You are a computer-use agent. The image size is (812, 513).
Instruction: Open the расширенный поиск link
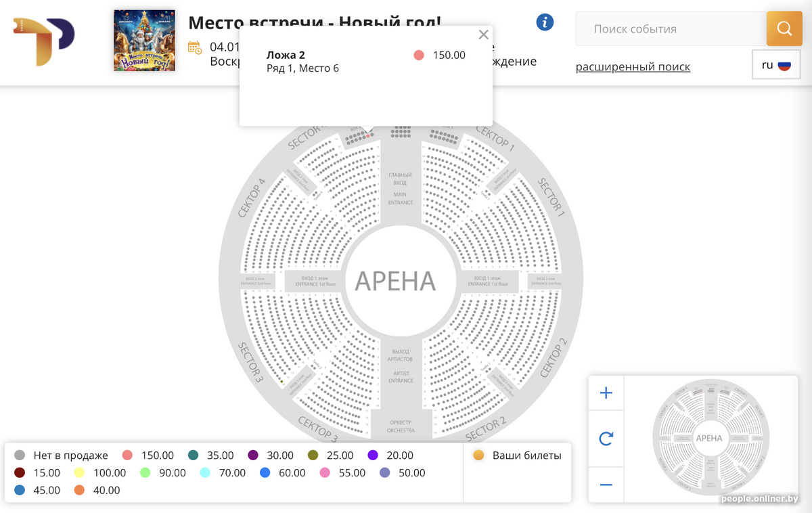coord(633,66)
